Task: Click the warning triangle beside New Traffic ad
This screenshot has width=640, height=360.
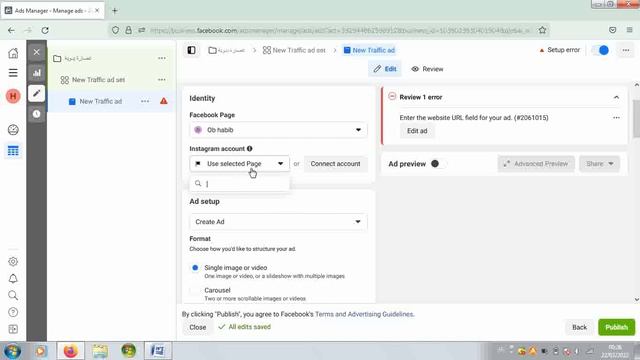Action: point(164,101)
